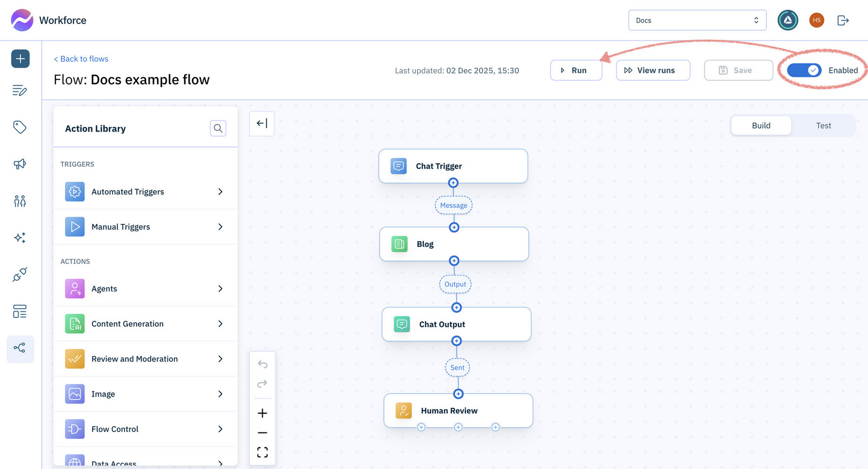This screenshot has width=868, height=469.
Task: Open the content editor icon in sidebar
Action: coord(20,90)
